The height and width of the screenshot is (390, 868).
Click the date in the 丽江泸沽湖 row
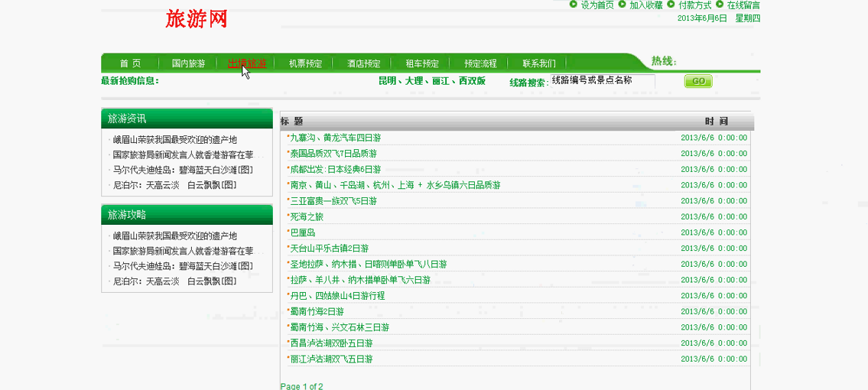[x=714, y=359]
